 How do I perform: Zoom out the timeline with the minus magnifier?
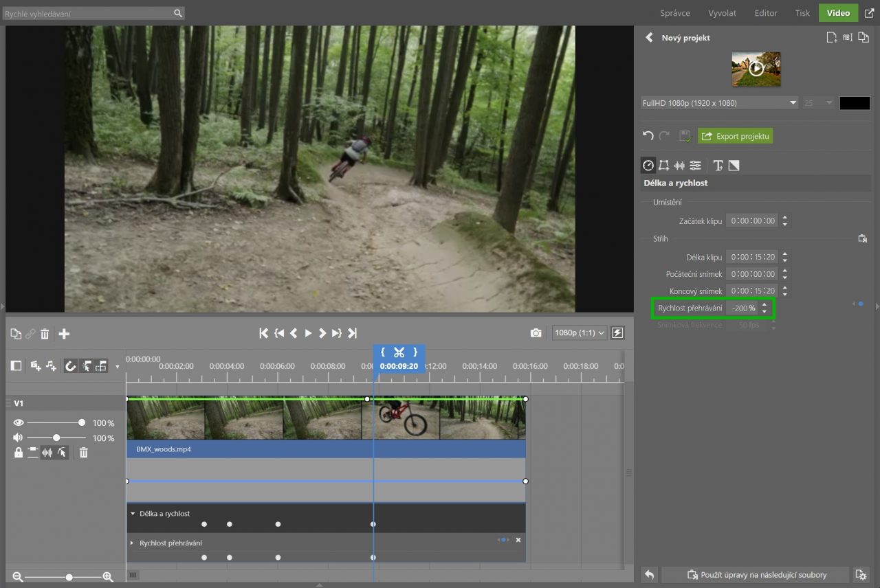click(x=18, y=578)
